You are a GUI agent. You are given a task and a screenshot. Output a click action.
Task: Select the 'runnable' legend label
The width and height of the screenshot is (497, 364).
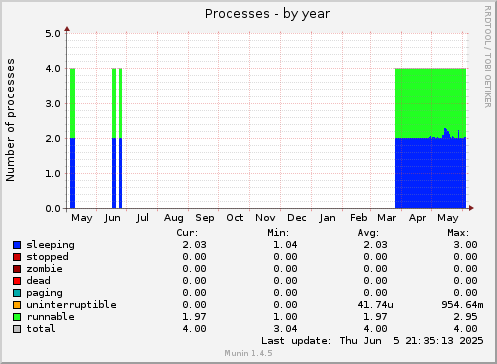[50, 317]
